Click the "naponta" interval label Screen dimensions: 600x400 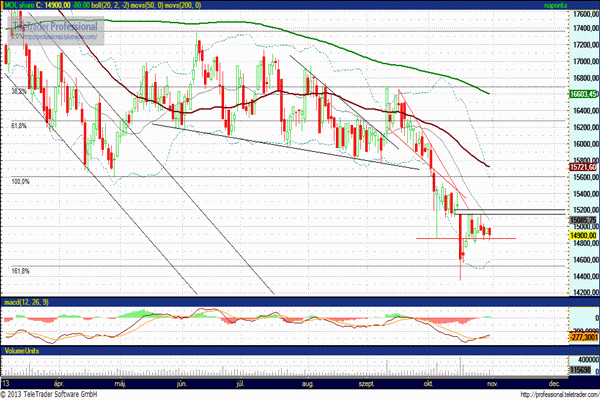(555, 5)
